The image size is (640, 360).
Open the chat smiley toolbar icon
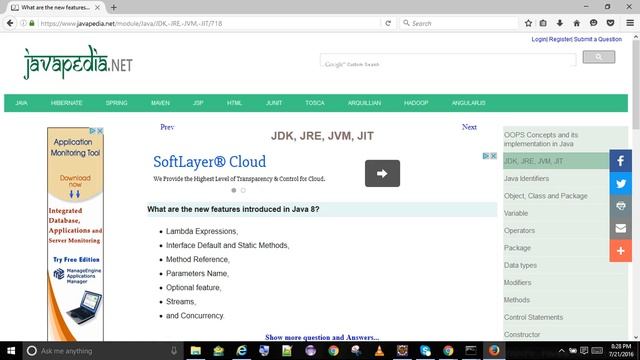tap(593, 23)
